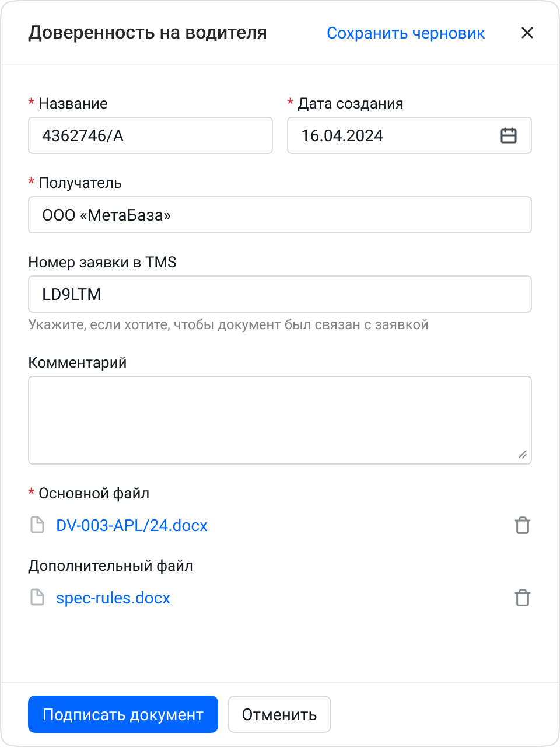Delete the DV-003-APL/24.docx main file
This screenshot has height=747, width=560.
(523, 525)
